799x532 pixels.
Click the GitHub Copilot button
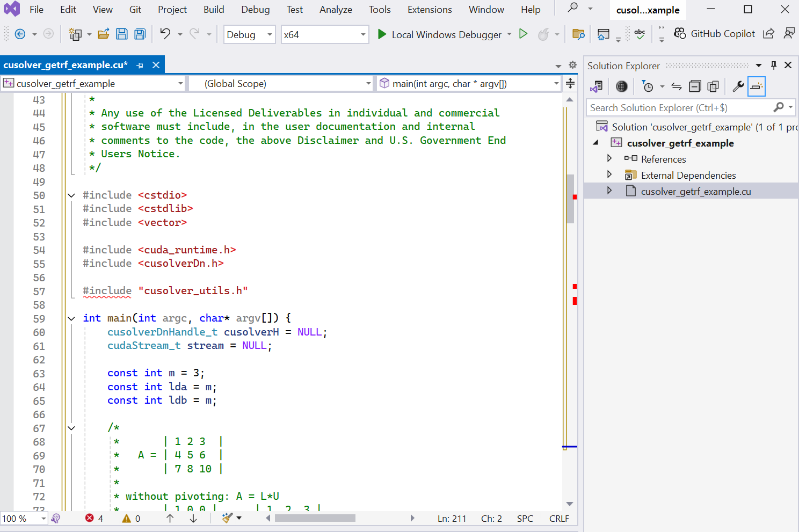pyautogui.click(x=715, y=34)
